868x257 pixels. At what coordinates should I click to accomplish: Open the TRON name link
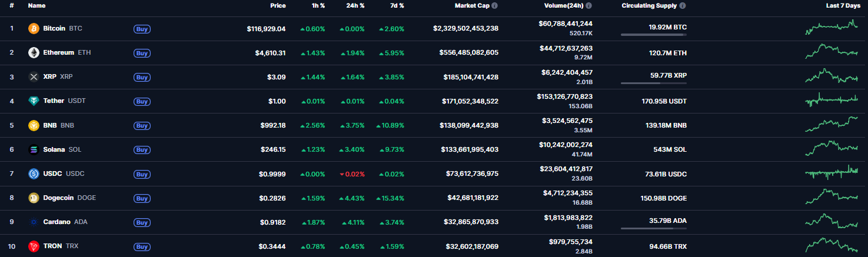pos(52,246)
